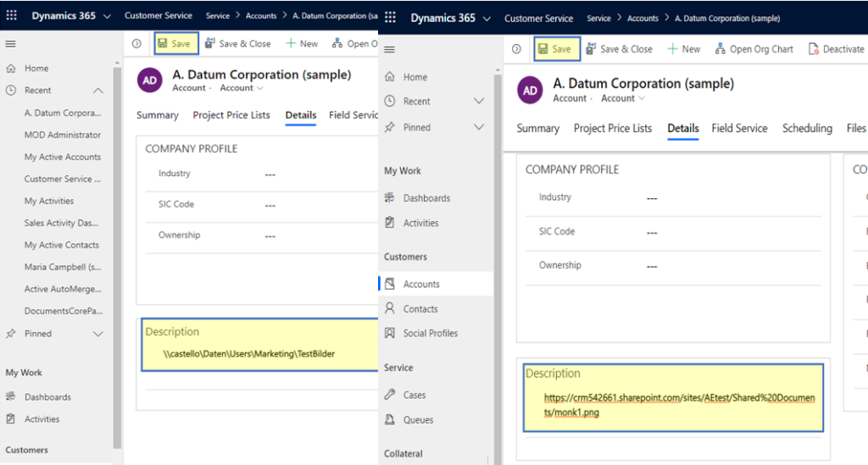Screen dimensions: 868x465
Task: Click Save button in right window
Action: click(557, 49)
